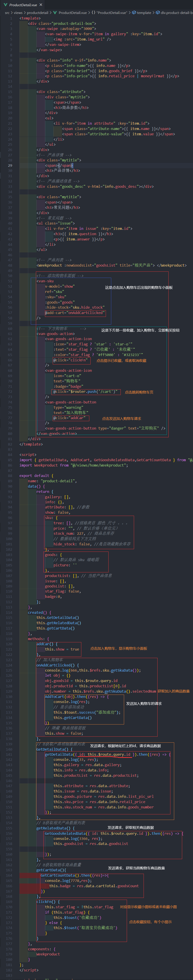Open the src breadcrumb
Screen dimensions: 193x980
point(7,13)
